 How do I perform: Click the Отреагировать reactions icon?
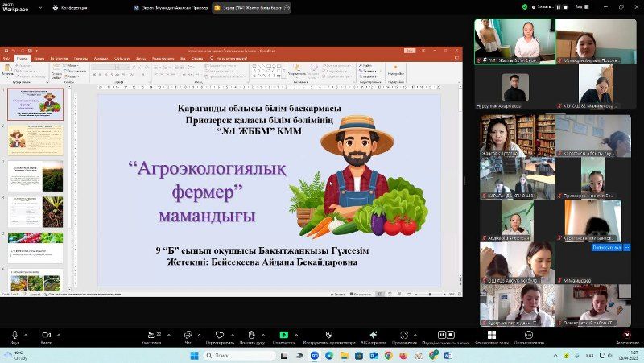pyautogui.click(x=219, y=334)
